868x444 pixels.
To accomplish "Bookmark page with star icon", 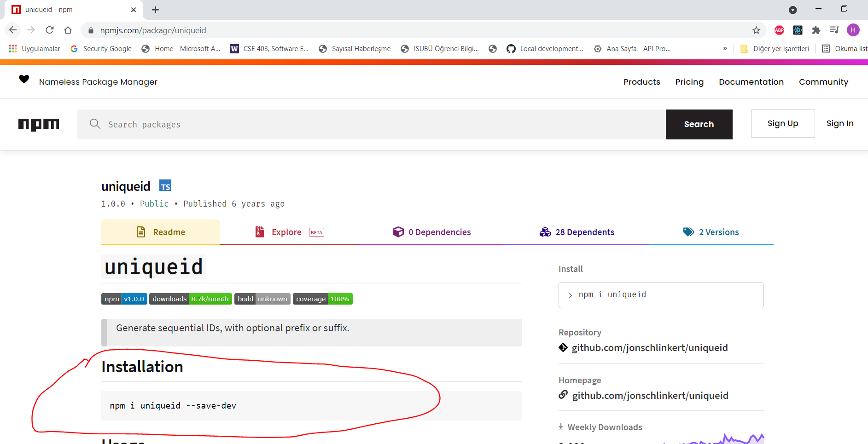I will [756, 30].
